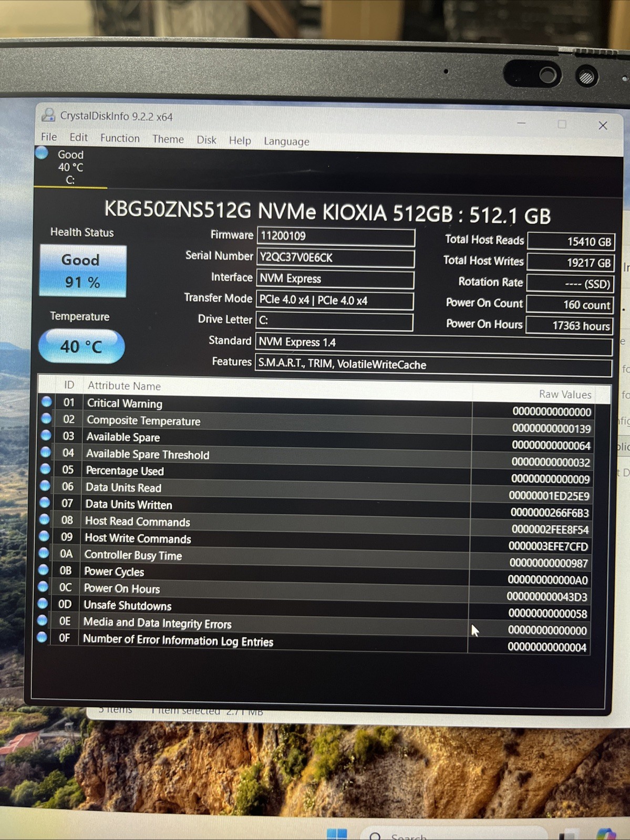
Task: Click the Total Host Reads value 15410 GB
Action: [x=571, y=242]
